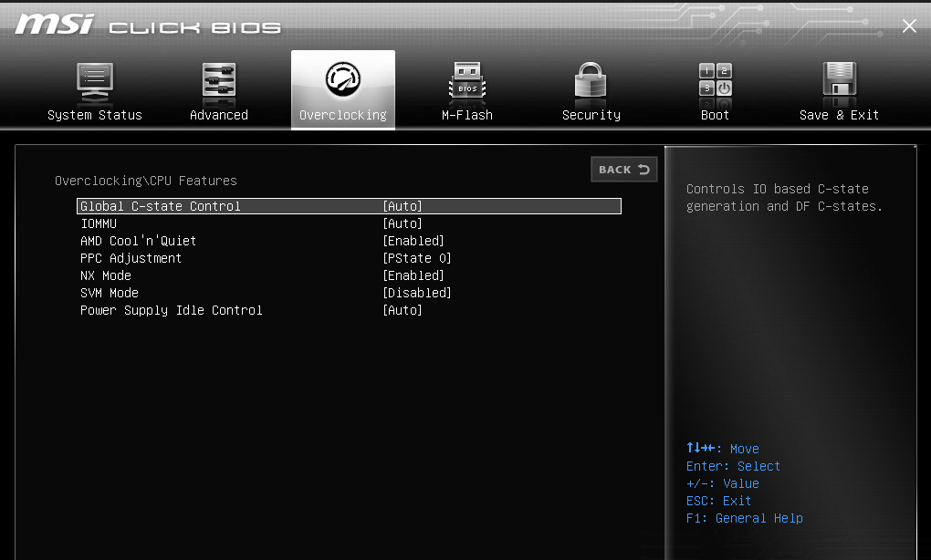This screenshot has width=931, height=560.
Task: Click the MSI Click BIOS logo
Action: pos(148,25)
